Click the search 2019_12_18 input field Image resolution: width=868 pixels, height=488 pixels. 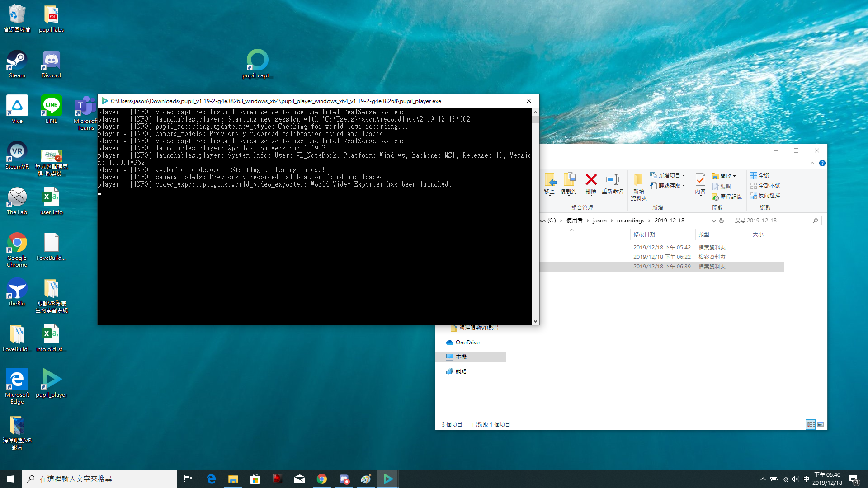(775, 221)
